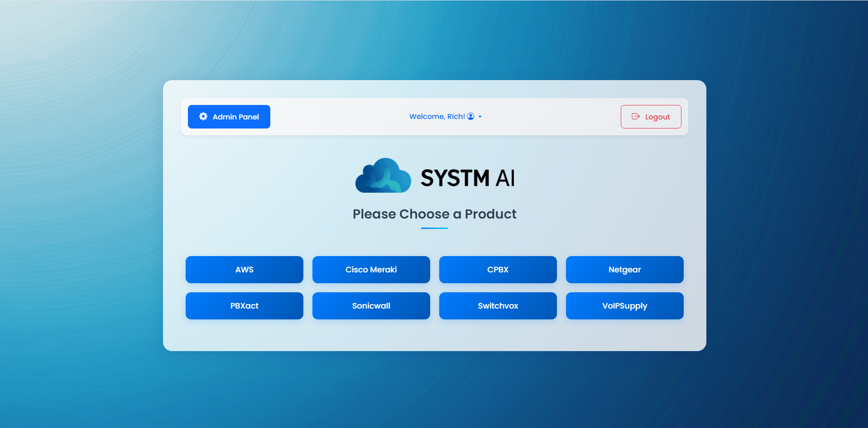Click the SYSTM AI wordmark text
This screenshot has height=428, width=868.
click(x=467, y=178)
